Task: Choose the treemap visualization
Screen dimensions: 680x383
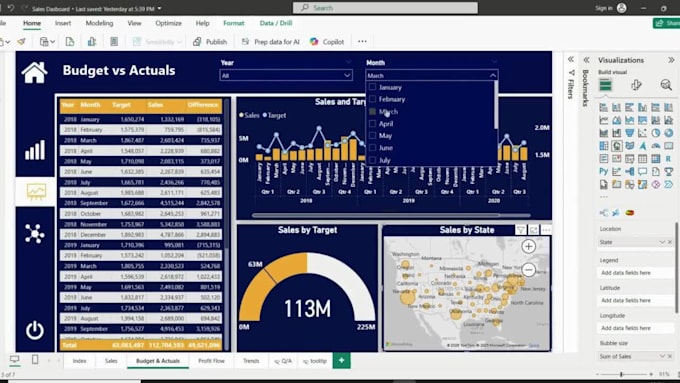Action: tap(604, 146)
